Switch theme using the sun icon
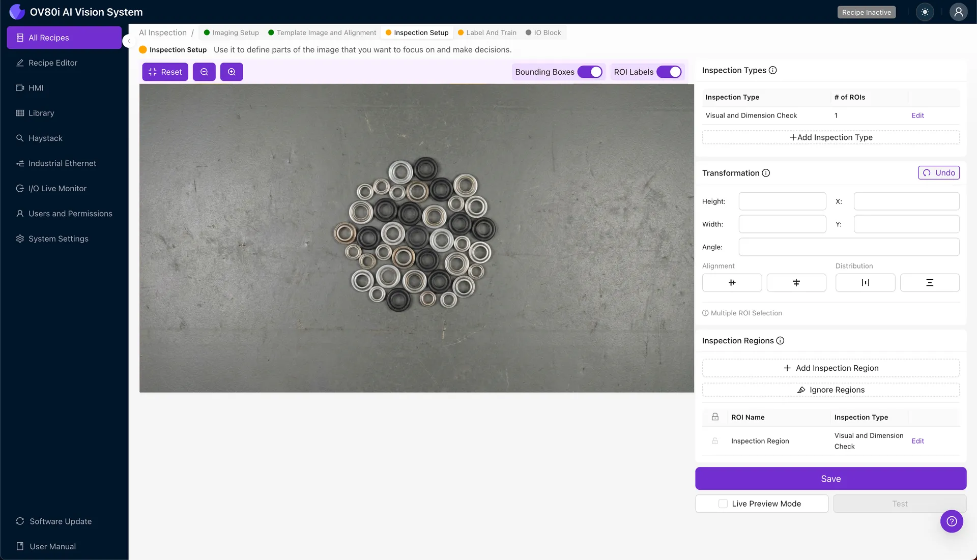 click(925, 12)
